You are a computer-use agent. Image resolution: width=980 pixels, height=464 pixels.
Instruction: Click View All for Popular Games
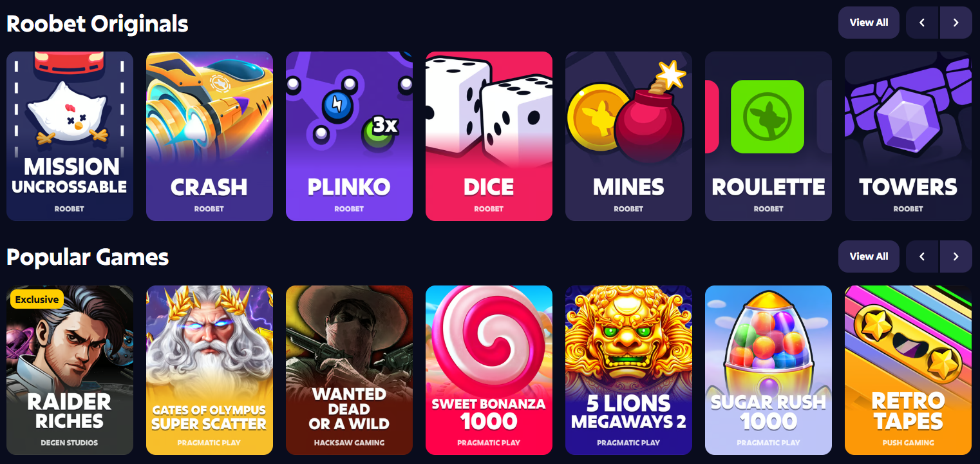[x=869, y=256]
